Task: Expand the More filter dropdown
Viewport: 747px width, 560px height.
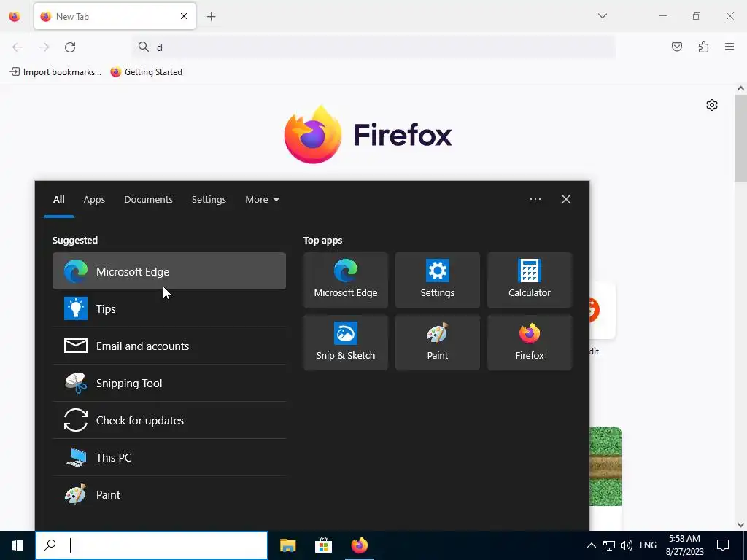Action: (x=262, y=200)
